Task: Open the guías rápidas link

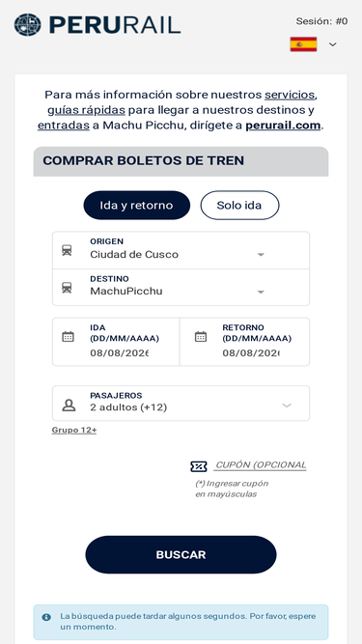Action: click(86, 110)
